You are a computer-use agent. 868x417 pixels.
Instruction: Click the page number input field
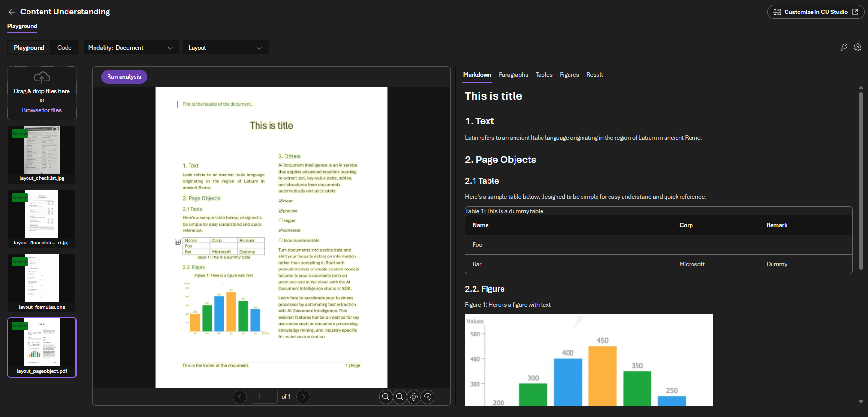tap(265, 397)
